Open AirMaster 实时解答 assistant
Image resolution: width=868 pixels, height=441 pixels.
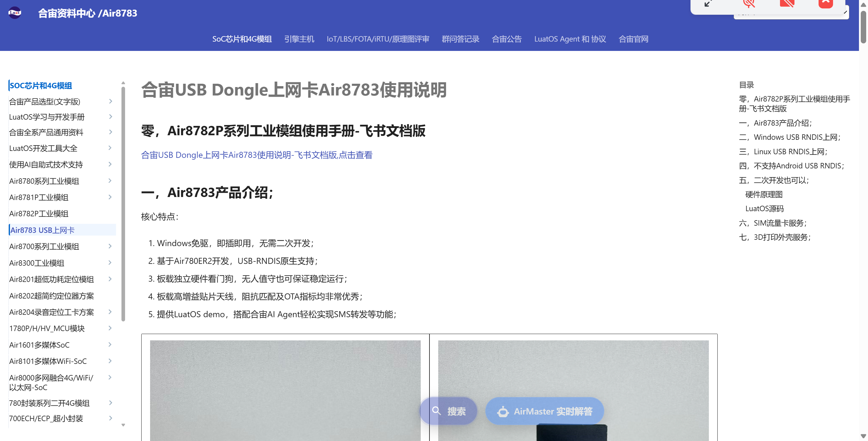[545, 411]
